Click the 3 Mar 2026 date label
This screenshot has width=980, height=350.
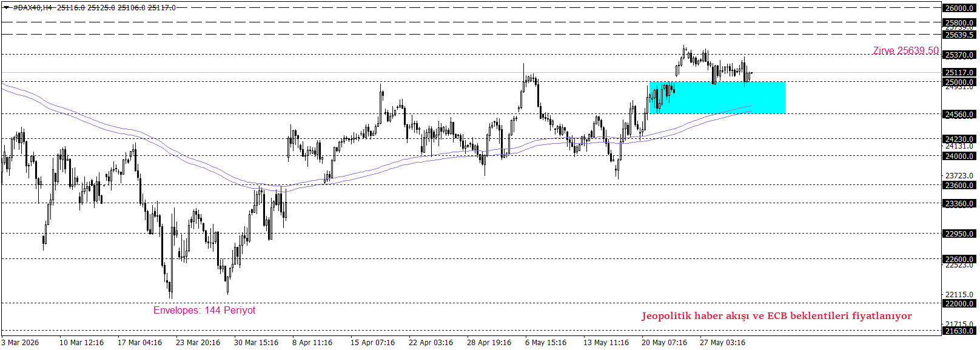[x=21, y=343]
